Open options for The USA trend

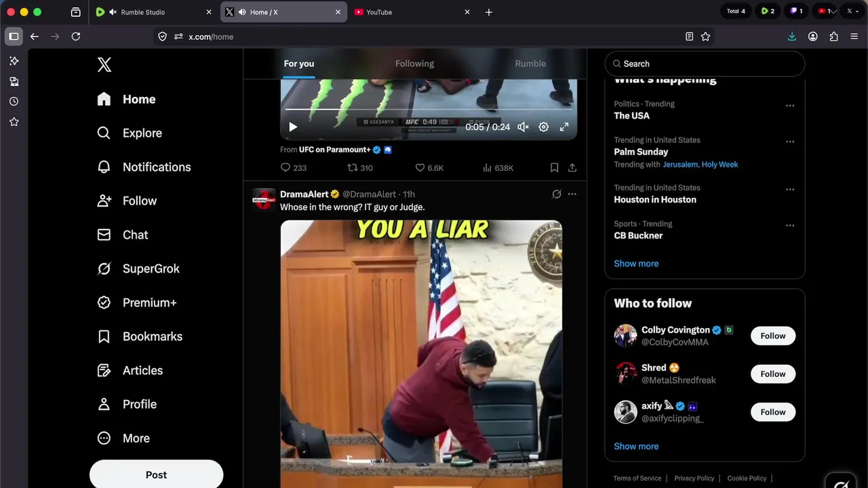click(x=789, y=106)
